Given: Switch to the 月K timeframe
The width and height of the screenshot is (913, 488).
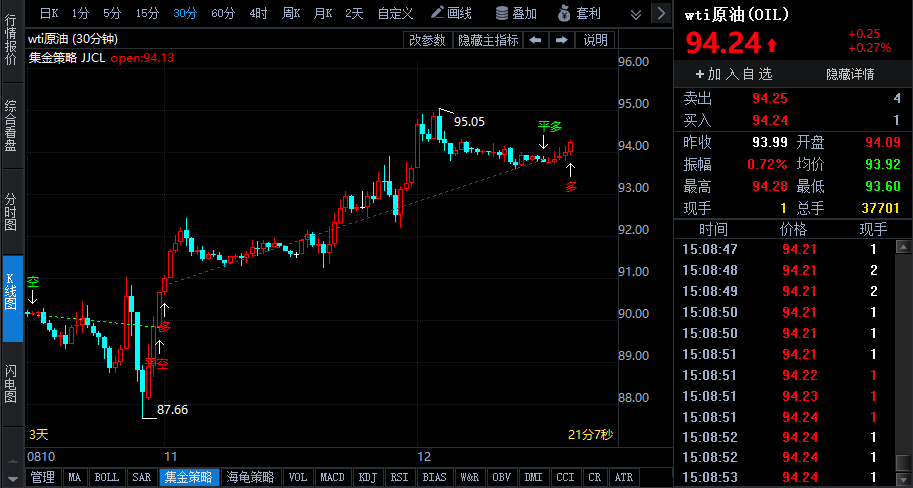Looking at the screenshot, I should [323, 13].
